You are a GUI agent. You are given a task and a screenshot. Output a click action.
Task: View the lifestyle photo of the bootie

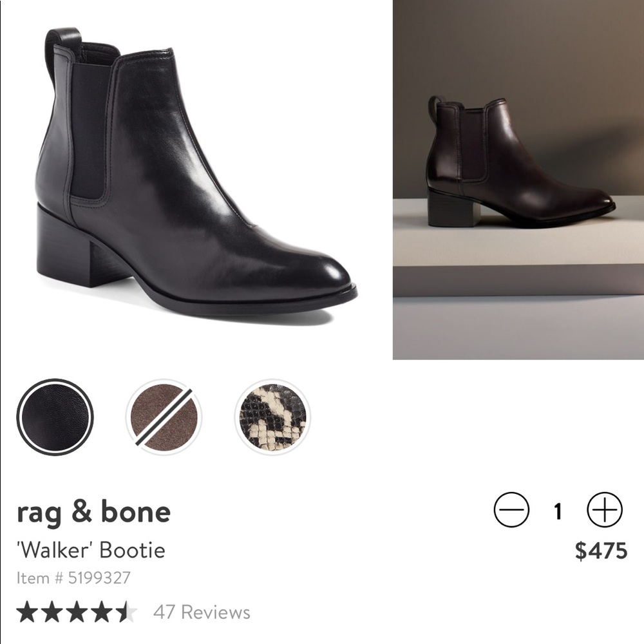tap(515, 180)
